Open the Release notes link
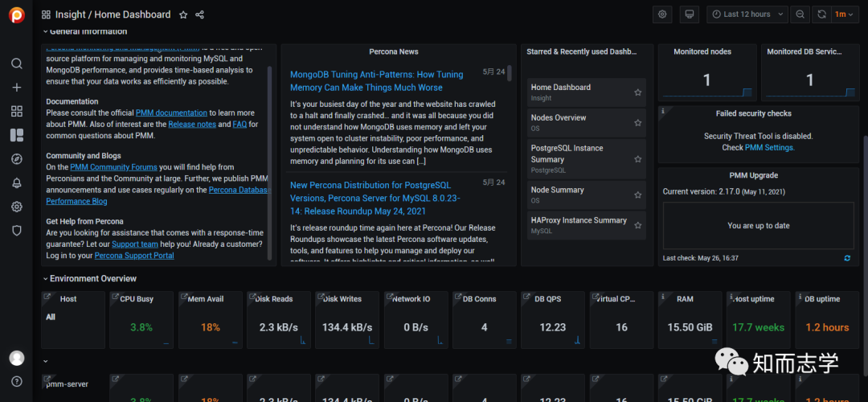The height and width of the screenshot is (402, 868). [x=192, y=124]
